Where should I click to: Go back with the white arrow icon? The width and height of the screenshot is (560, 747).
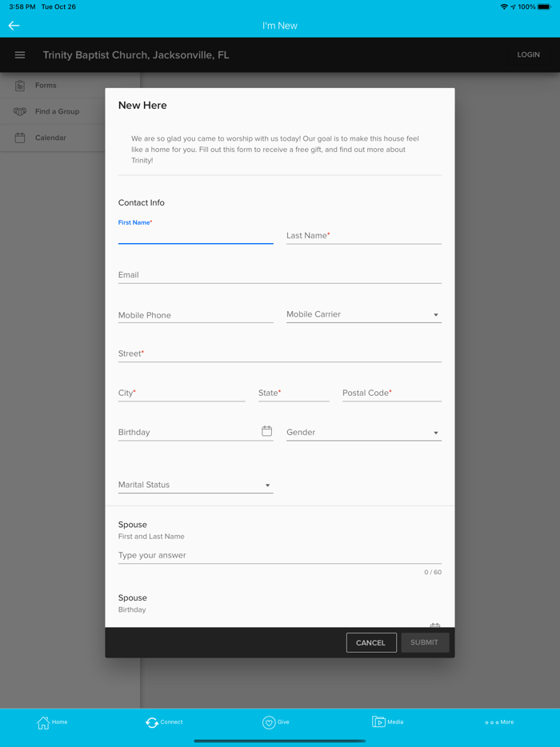14,26
